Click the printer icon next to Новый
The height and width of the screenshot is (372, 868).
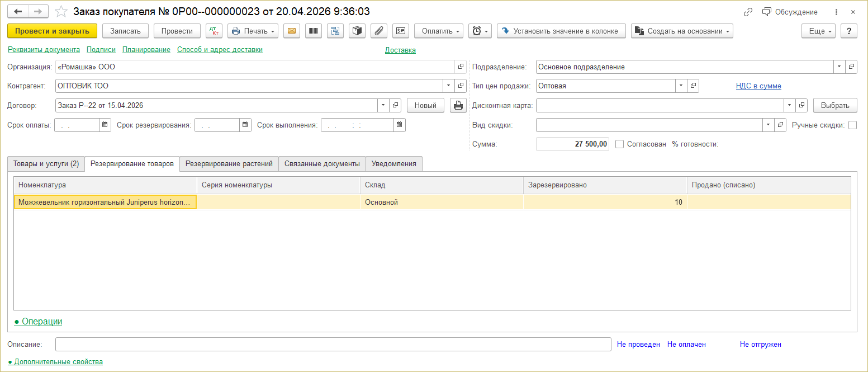click(x=458, y=105)
